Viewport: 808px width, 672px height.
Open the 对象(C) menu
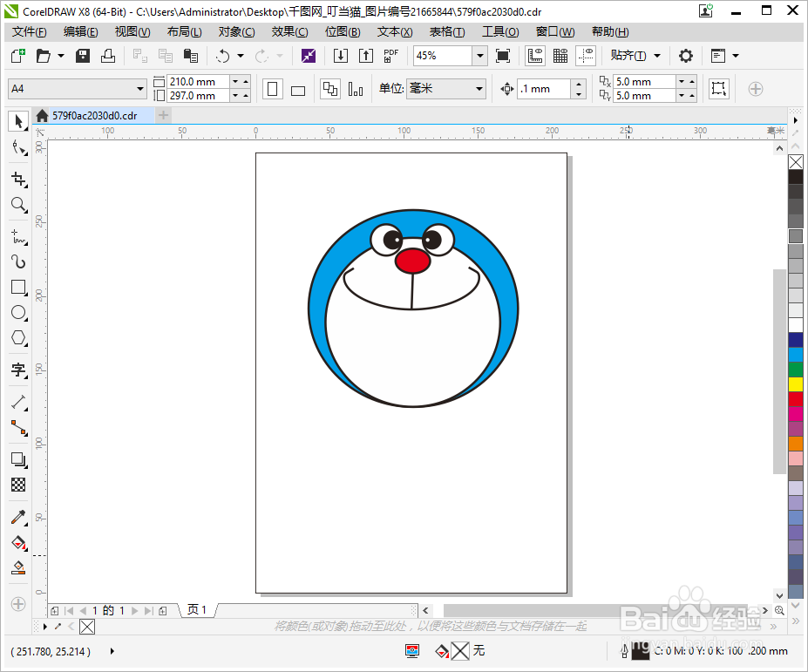(x=236, y=32)
